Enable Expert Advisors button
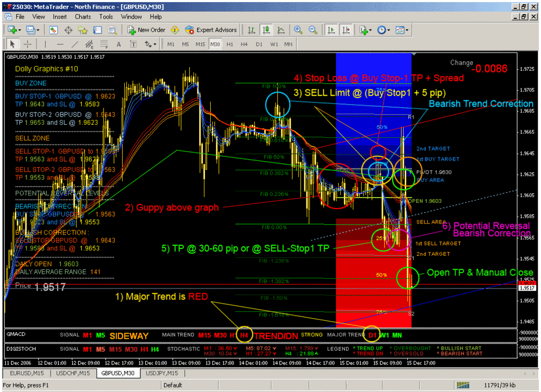The image size is (541, 392). pos(211,30)
